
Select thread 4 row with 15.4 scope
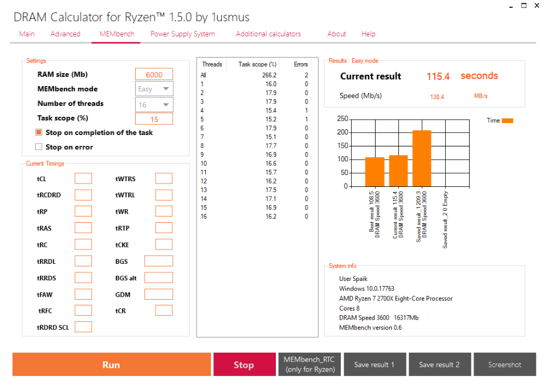[x=254, y=111]
